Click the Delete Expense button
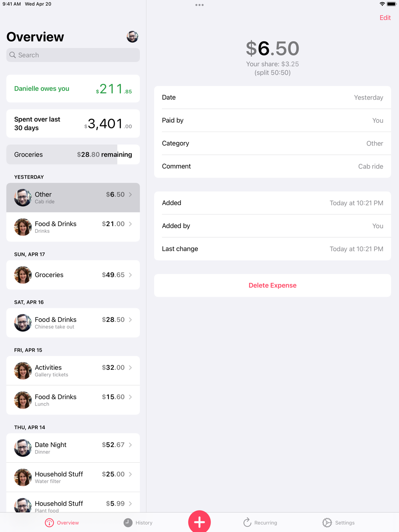Viewport: 399px width, 532px height. point(273,286)
